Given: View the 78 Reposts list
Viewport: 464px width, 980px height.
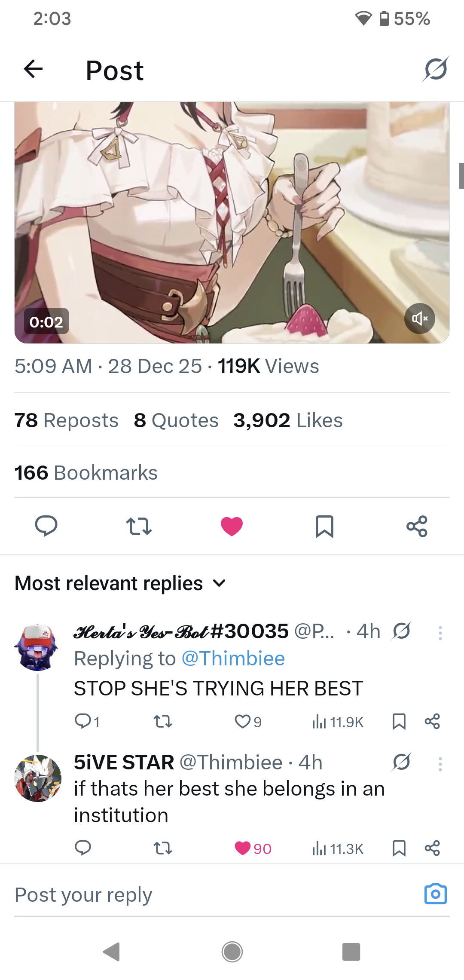Looking at the screenshot, I should 66,420.
